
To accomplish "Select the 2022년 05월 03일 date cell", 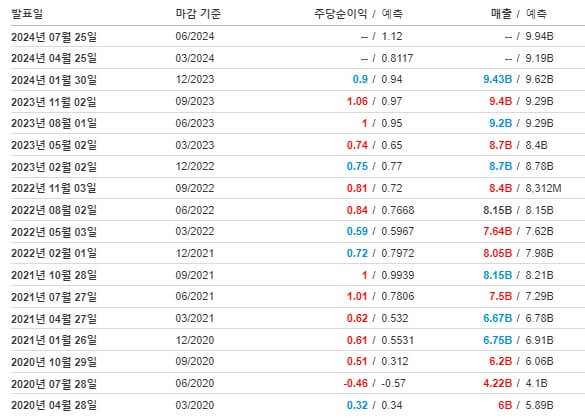I will [x=54, y=232].
